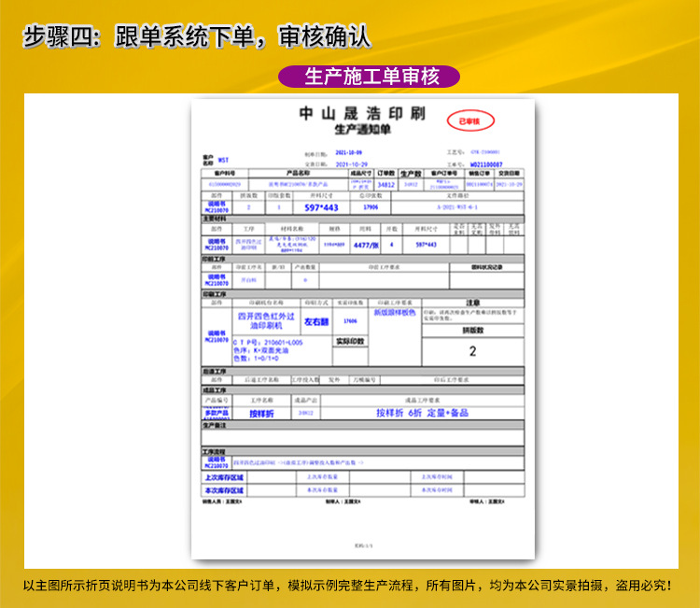The width and height of the screenshot is (700, 608).
Task: Click the "上次库存区域" label
Action: pos(224,477)
